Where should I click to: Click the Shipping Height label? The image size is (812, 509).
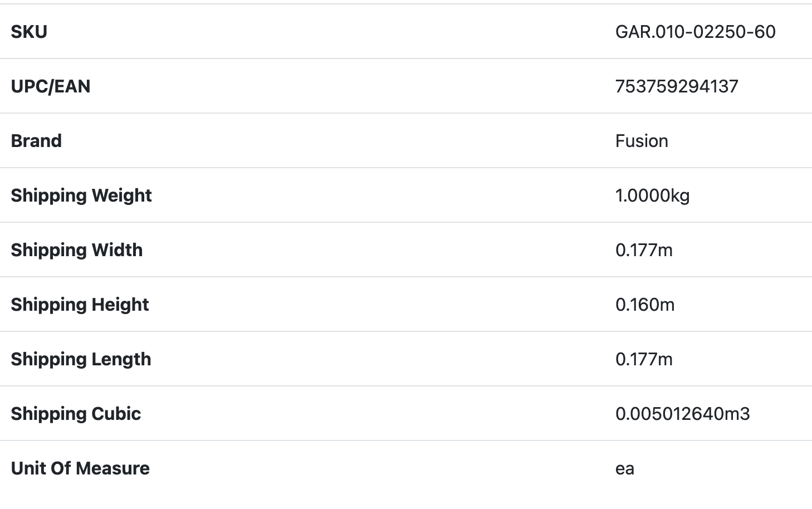(80, 305)
